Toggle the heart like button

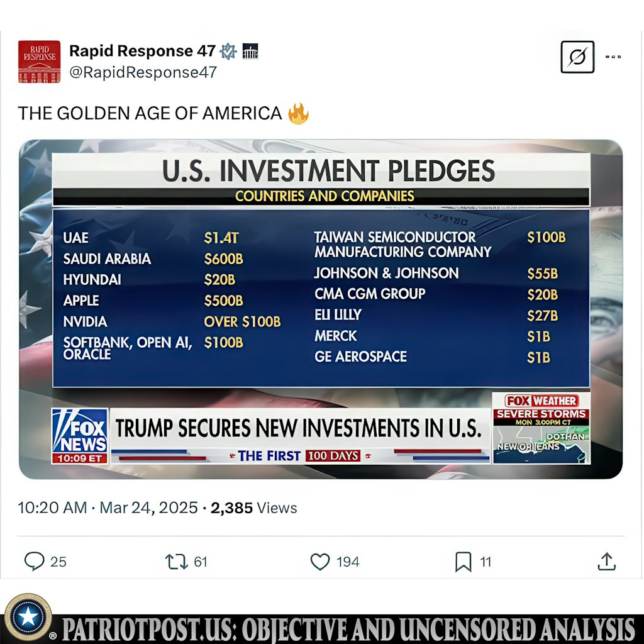pos(320,561)
